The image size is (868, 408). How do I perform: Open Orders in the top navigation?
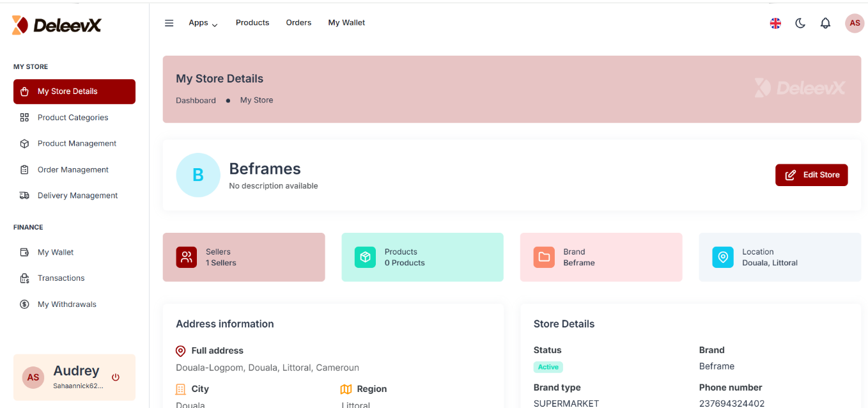pos(298,22)
